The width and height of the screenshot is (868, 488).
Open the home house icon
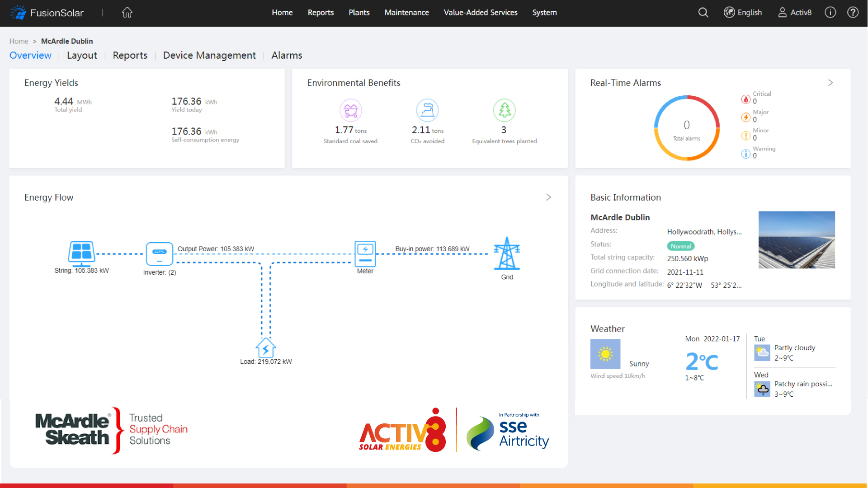[x=127, y=13]
